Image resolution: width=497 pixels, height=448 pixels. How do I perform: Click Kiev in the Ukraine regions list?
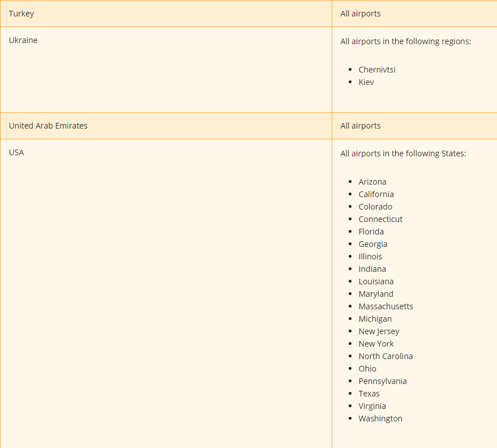(x=366, y=82)
